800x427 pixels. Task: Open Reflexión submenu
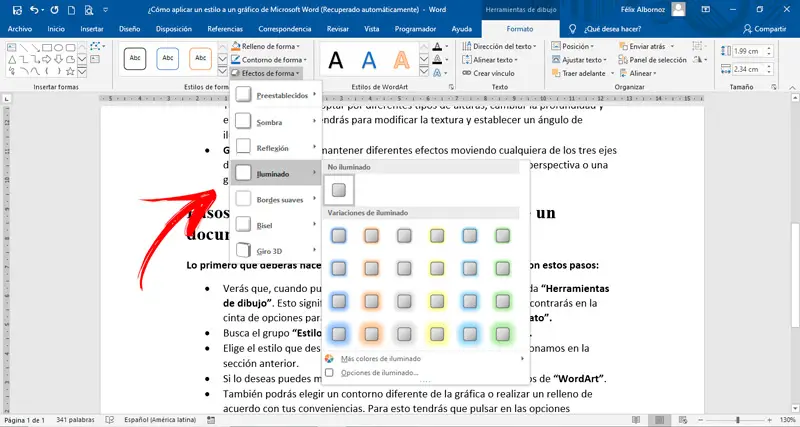point(276,148)
